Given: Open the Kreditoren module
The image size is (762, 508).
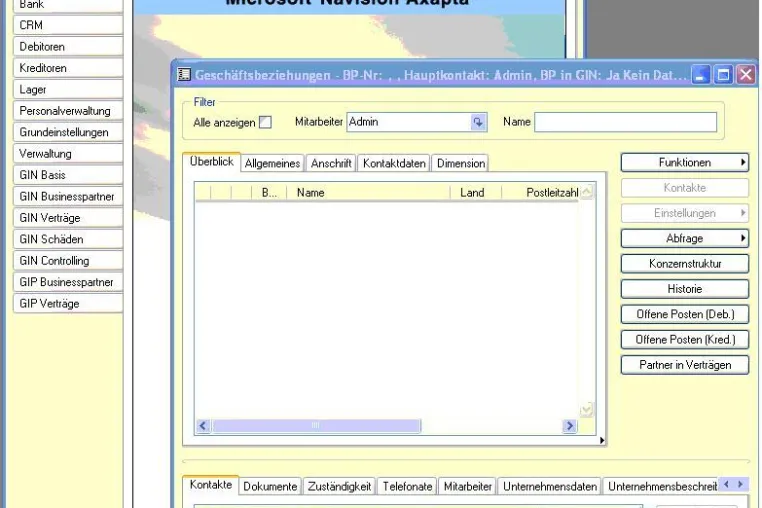Looking at the screenshot, I should [x=68, y=68].
